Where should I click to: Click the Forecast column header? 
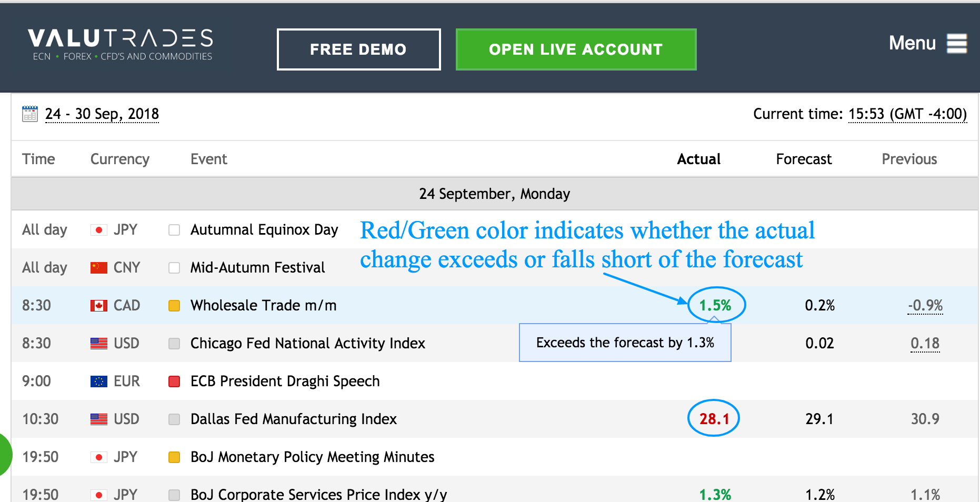(804, 159)
